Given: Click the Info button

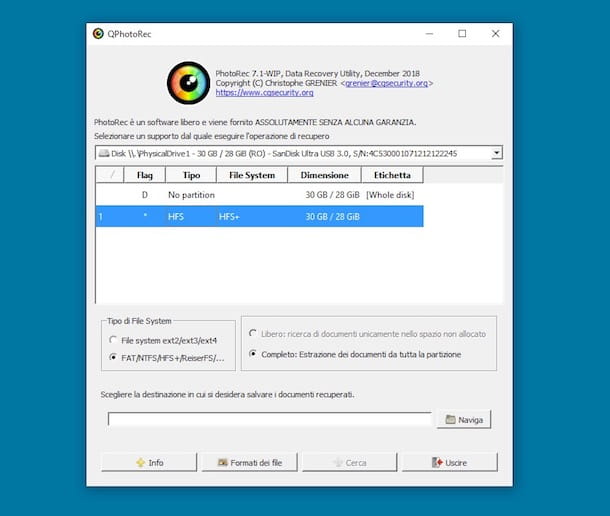Looking at the screenshot, I should [x=149, y=462].
